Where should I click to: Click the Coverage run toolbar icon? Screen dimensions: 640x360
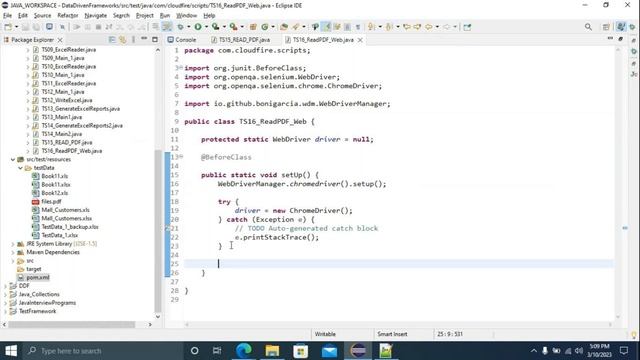pos(216,27)
